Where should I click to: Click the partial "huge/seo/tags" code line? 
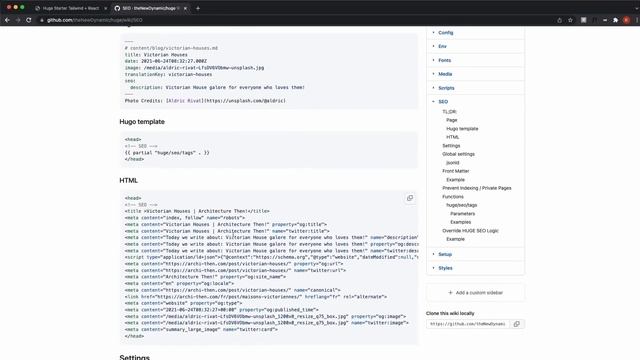167,153
